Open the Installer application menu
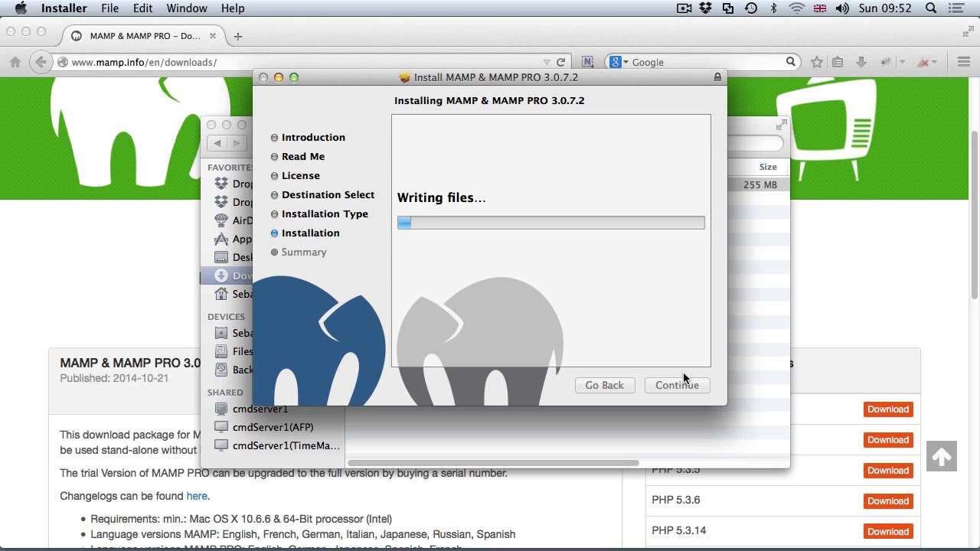Screen dimensions: 980x551 [x=64, y=8]
